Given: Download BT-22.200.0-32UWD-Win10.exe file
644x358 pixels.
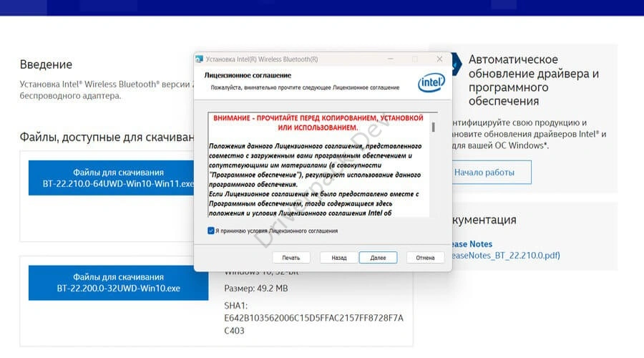Looking at the screenshot, I should (x=118, y=283).
